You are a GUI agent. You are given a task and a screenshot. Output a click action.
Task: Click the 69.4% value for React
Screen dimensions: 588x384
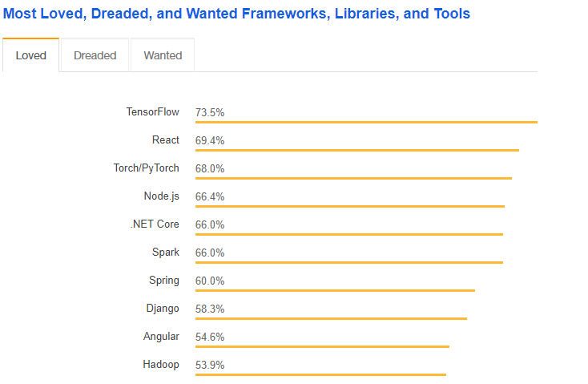tap(210, 140)
